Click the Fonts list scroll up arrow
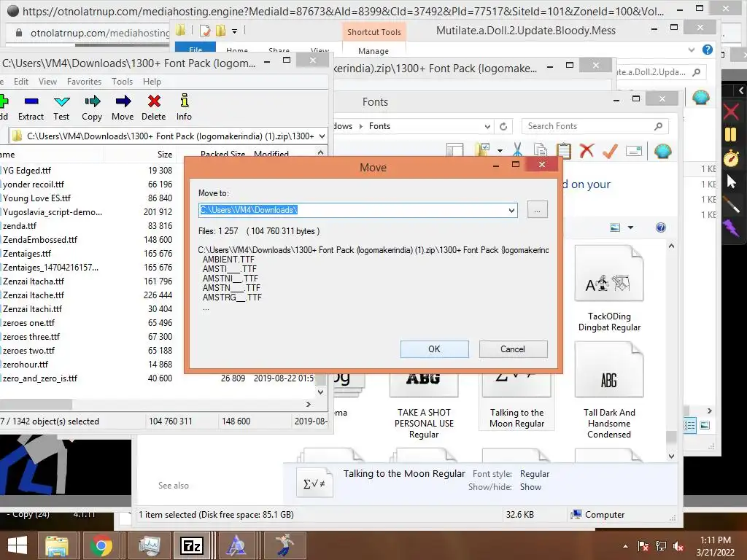The width and height of the screenshot is (747, 560). tap(671, 246)
